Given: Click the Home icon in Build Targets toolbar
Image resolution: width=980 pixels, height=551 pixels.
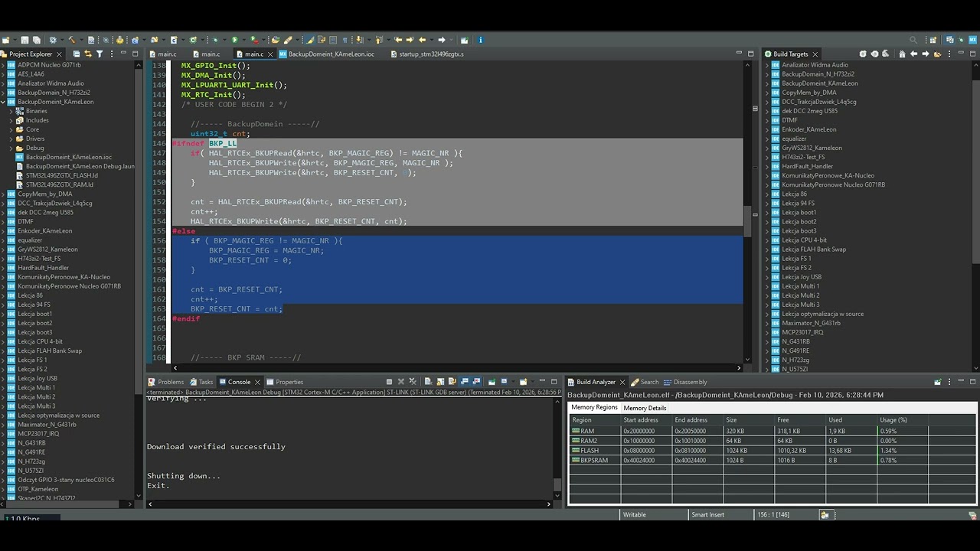Looking at the screenshot, I should pyautogui.click(x=903, y=54).
